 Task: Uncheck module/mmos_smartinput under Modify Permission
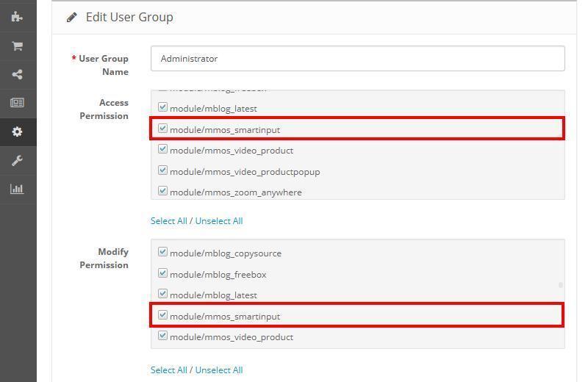[x=163, y=315]
